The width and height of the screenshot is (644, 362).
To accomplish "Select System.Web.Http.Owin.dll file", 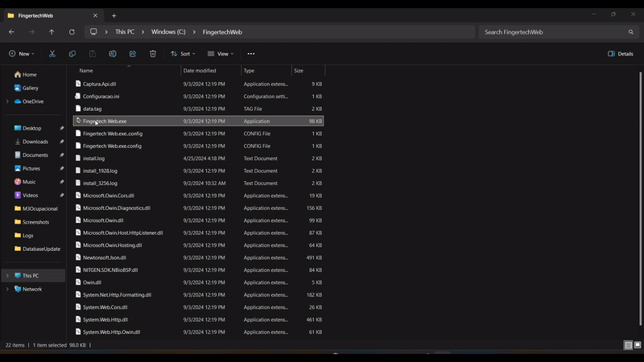I will [x=198, y=331].
